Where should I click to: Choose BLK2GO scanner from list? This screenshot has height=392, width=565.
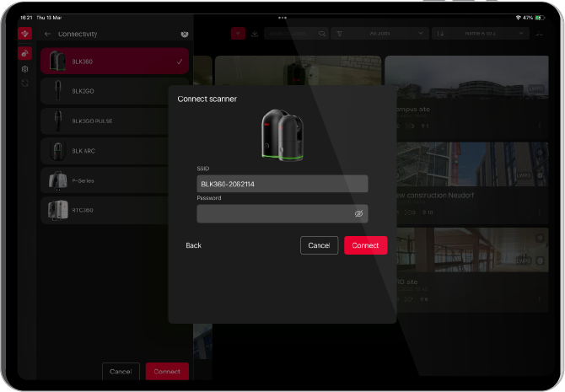click(x=114, y=91)
